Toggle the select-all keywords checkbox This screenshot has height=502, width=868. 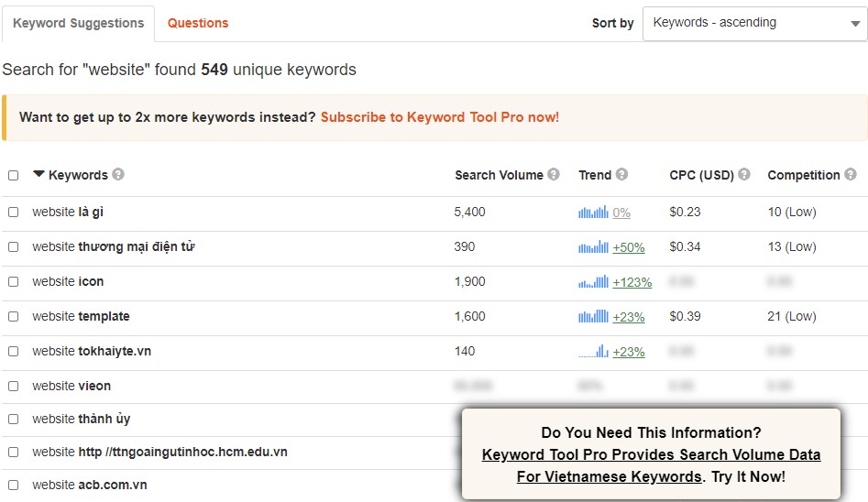pos(13,176)
